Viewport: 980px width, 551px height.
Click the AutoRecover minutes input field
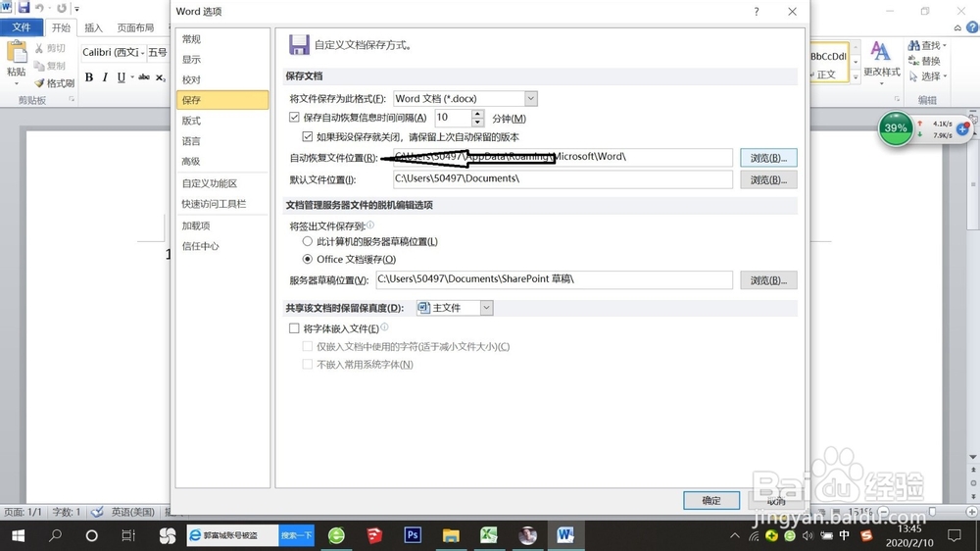tap(453, 118)
